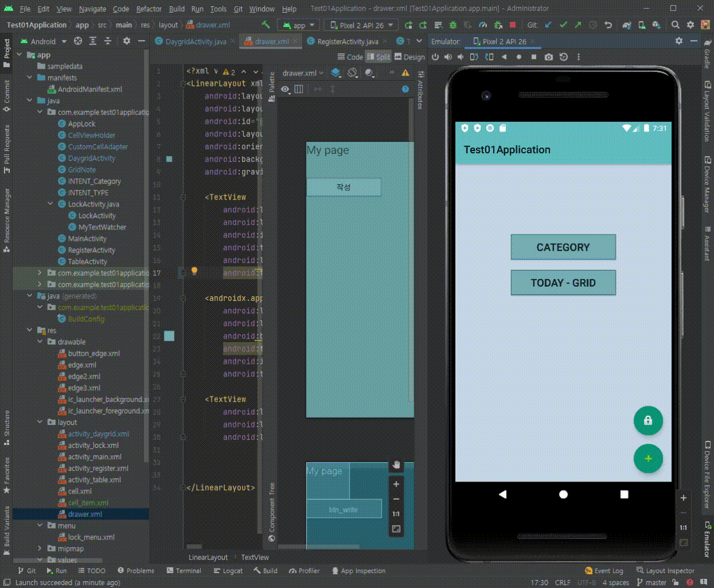Toggle Split mode in the layout editor
The width and height of the screenshot is (714, 588).
tap(378, 57)
